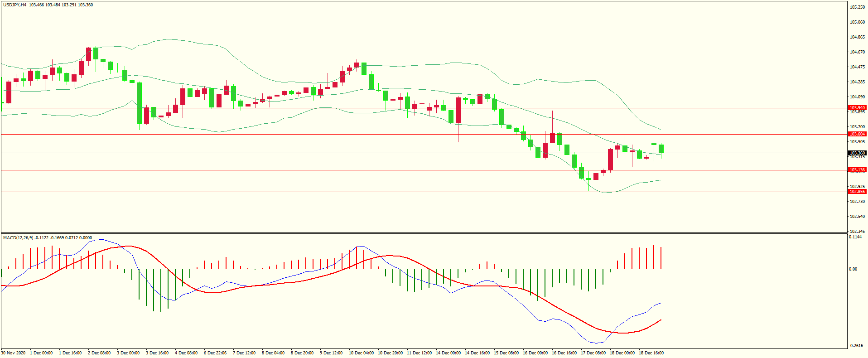
Task: Select the red horizontal line at 103.940
Action: click(x=424, y=108)
